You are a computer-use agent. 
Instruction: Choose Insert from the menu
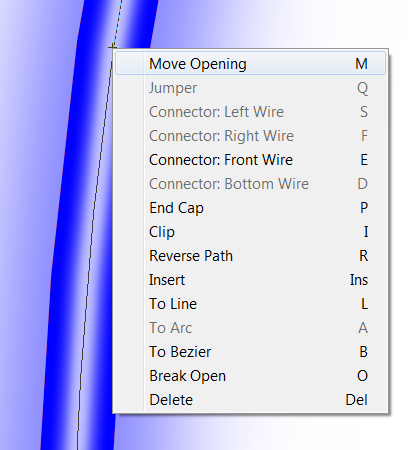tap(250, 280)
